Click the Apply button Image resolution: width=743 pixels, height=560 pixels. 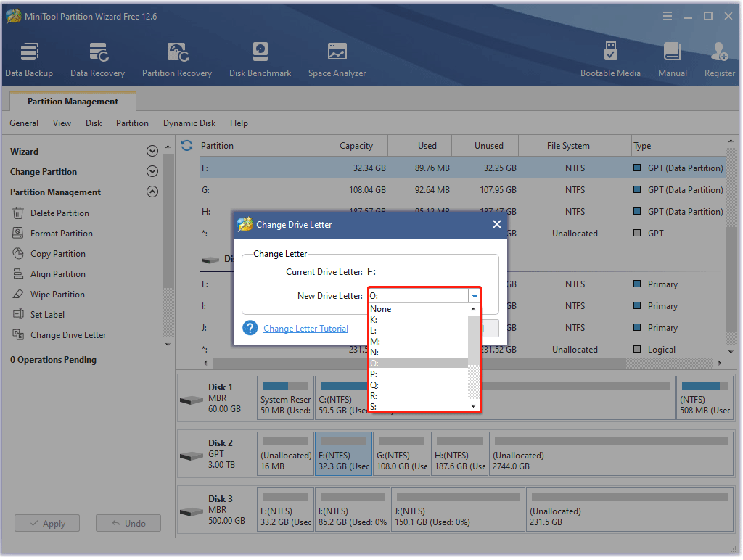(46, 523)
